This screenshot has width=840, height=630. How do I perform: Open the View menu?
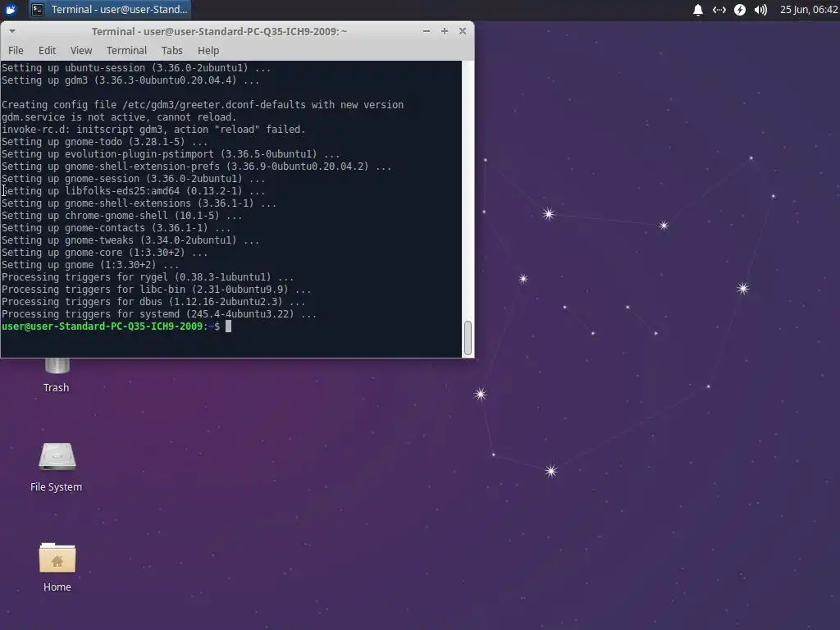(81, 50)
